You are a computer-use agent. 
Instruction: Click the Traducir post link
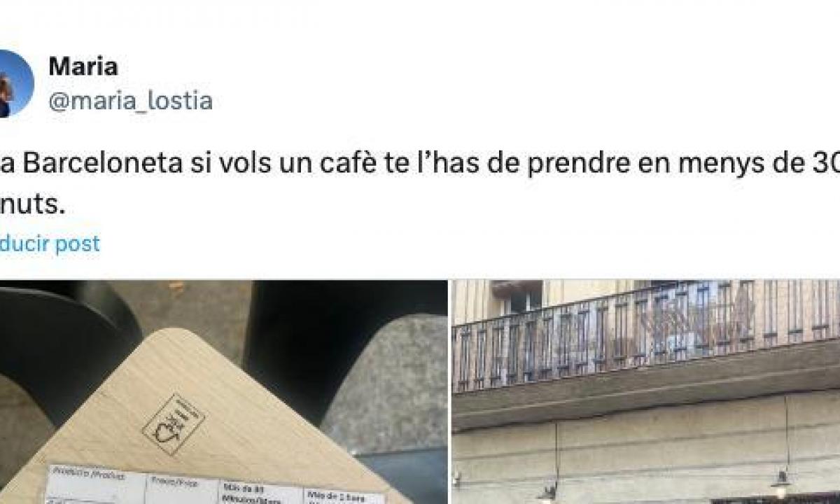coord(50,244)
